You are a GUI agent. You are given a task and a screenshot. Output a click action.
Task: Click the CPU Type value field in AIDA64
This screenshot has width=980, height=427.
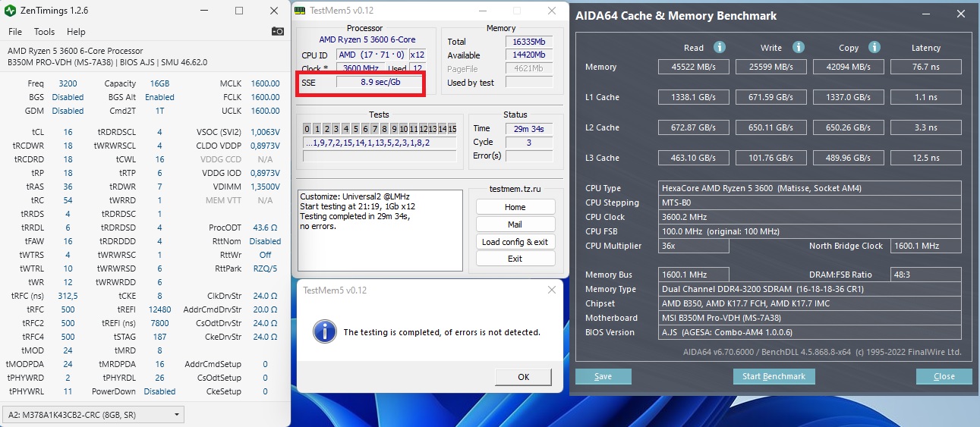click(x=810, y=188)
